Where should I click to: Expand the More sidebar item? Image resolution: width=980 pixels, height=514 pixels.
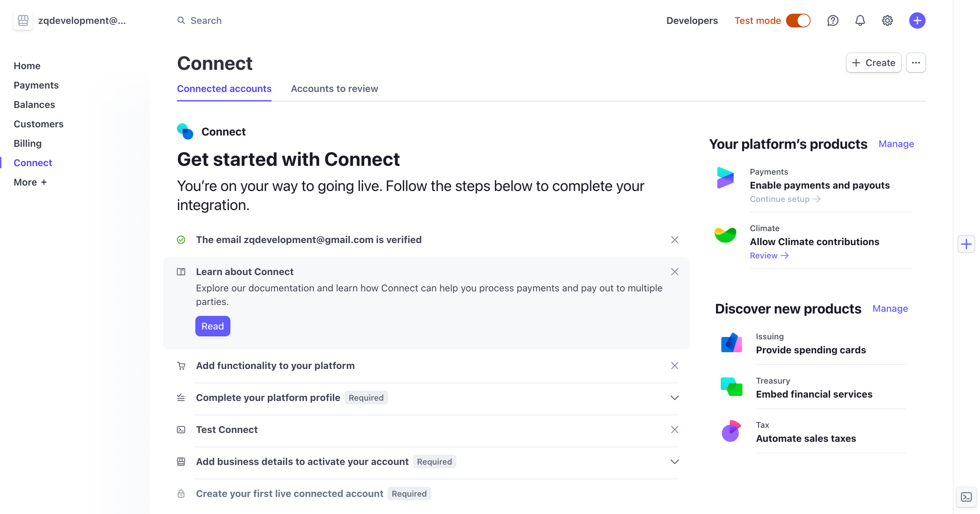[x=30, y=182]
